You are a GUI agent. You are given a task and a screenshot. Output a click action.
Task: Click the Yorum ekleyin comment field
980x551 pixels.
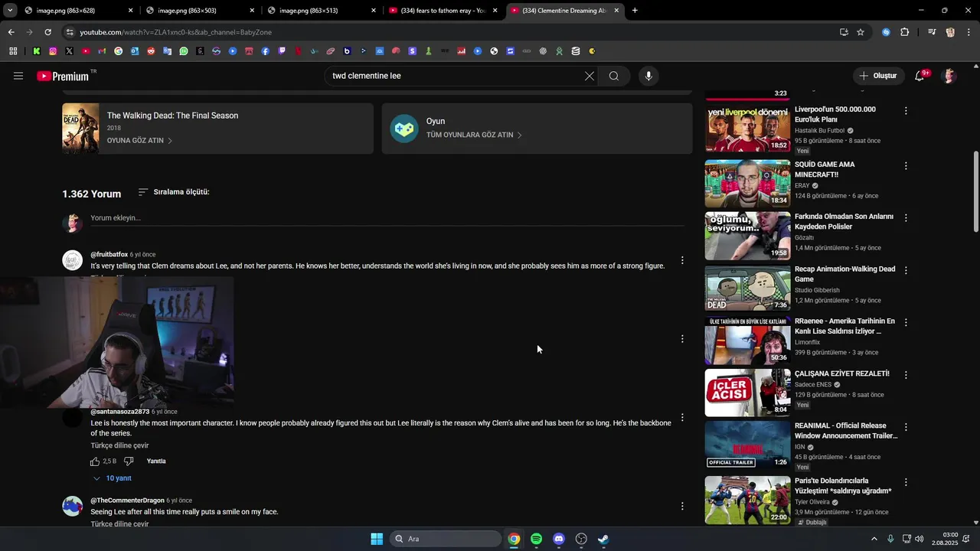tap(387, 218)
